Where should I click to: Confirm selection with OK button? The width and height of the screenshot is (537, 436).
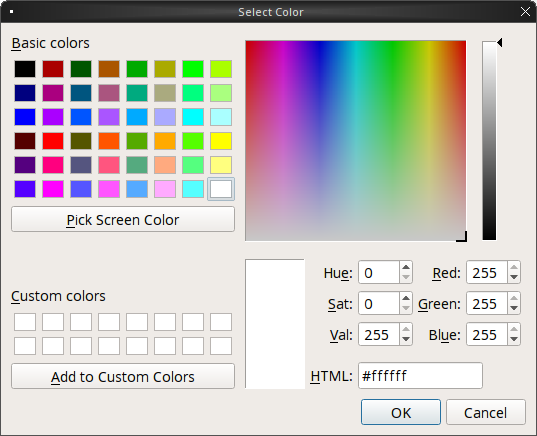(401, 412)
